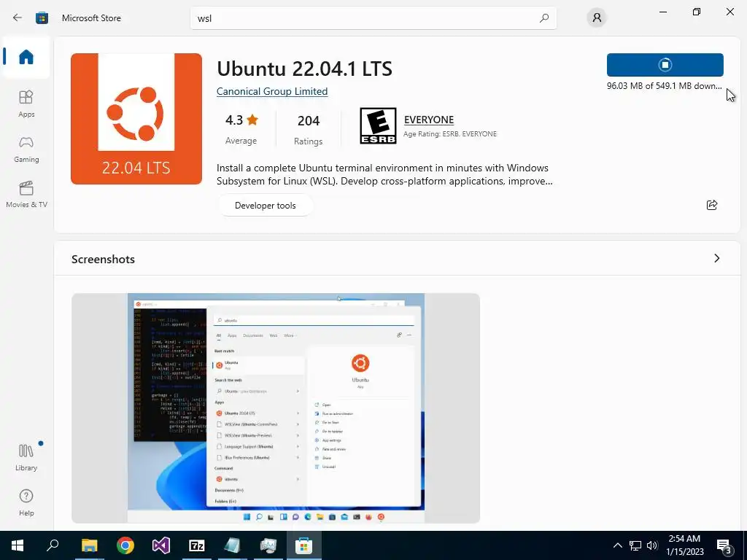Viewport: 747px width, 560px height.
Task: Open the notification center icon
Action: [x=724, y=545]
